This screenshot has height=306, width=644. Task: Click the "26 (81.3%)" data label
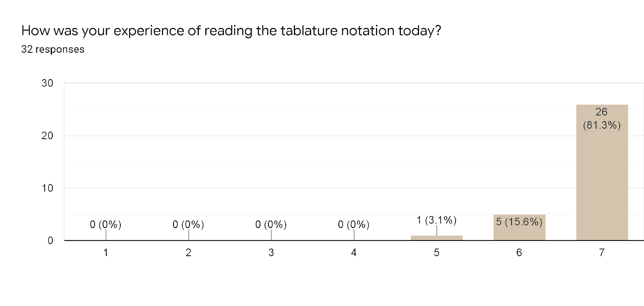[x=602, y=118]
